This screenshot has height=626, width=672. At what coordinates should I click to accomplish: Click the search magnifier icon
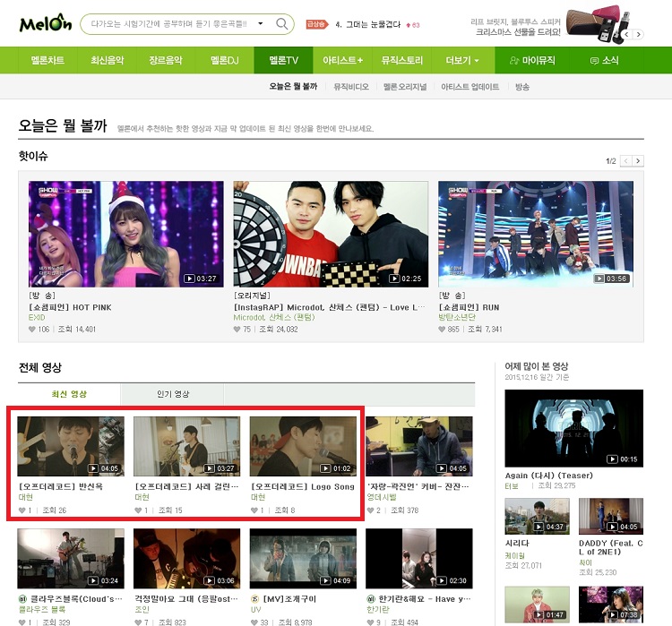coord(281,23)
